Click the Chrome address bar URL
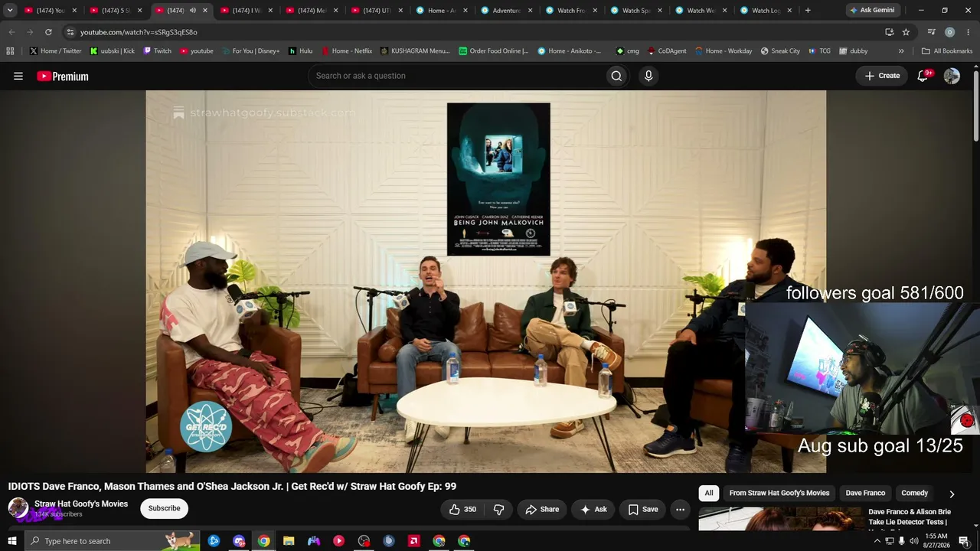980x551 pixels. pos(139,32)
